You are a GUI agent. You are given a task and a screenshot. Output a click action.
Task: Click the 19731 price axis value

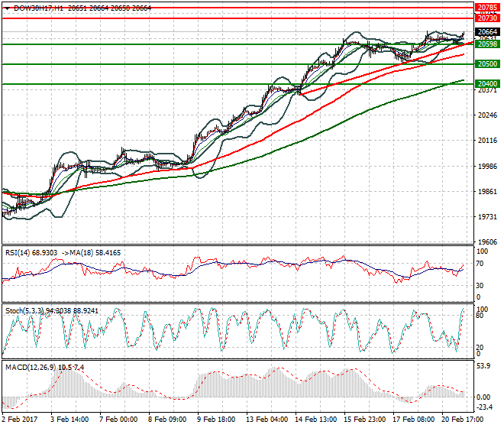(x=487, y=217)
